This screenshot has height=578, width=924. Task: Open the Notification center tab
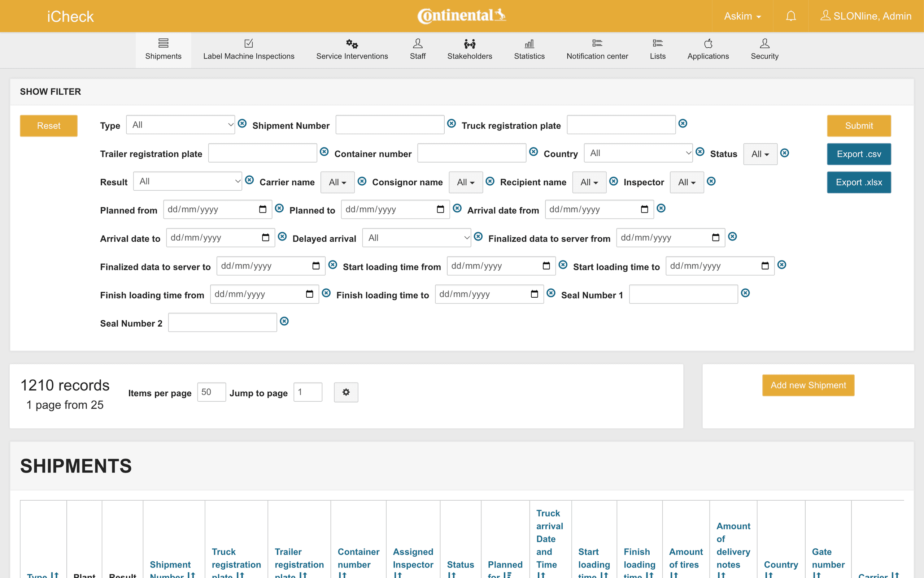tap(597, 50)
